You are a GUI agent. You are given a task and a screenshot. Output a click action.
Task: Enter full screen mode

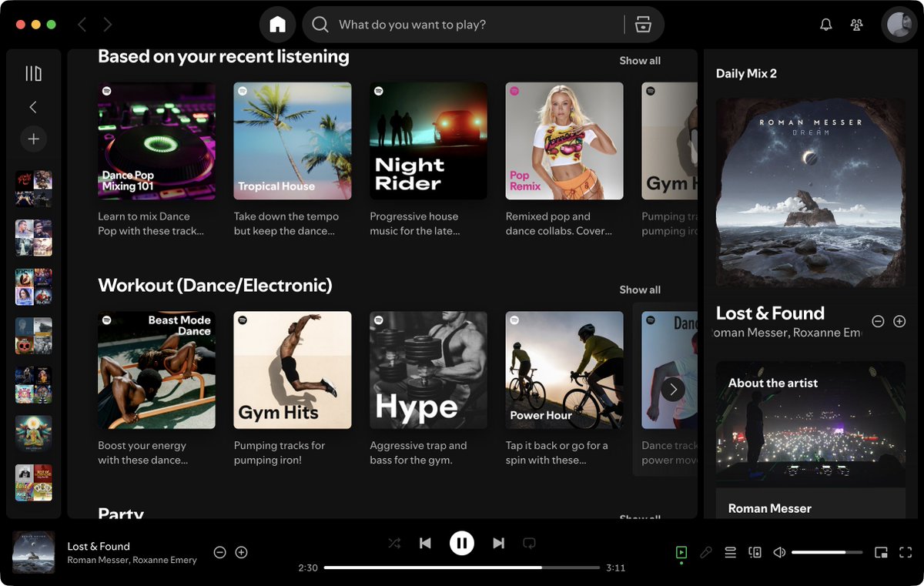coord(906,552)
